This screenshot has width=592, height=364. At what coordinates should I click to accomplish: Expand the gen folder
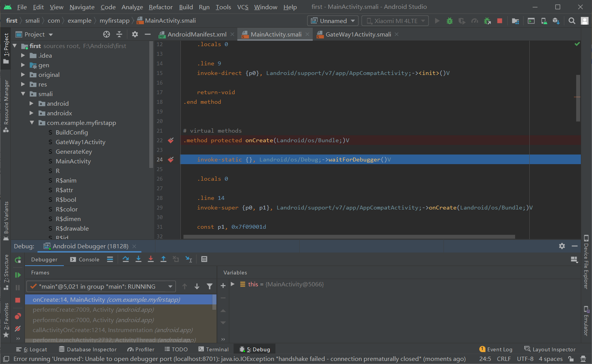23,65
